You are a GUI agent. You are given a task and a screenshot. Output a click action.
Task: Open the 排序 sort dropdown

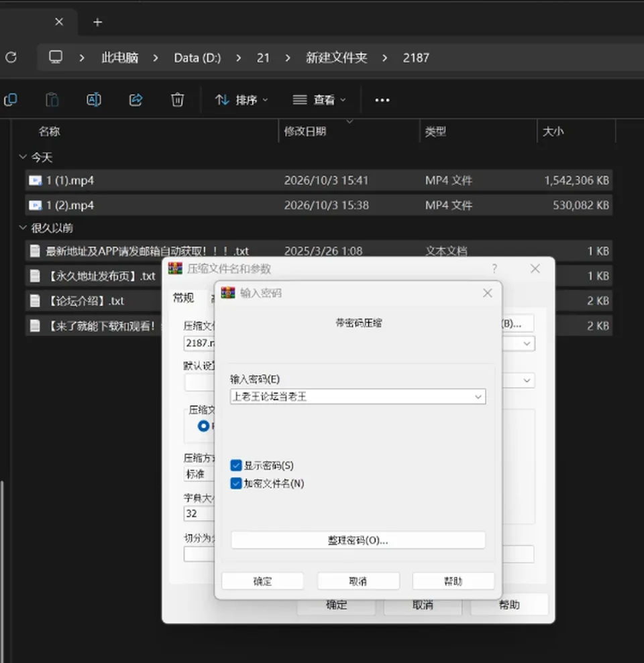click(x=241, y=100)
